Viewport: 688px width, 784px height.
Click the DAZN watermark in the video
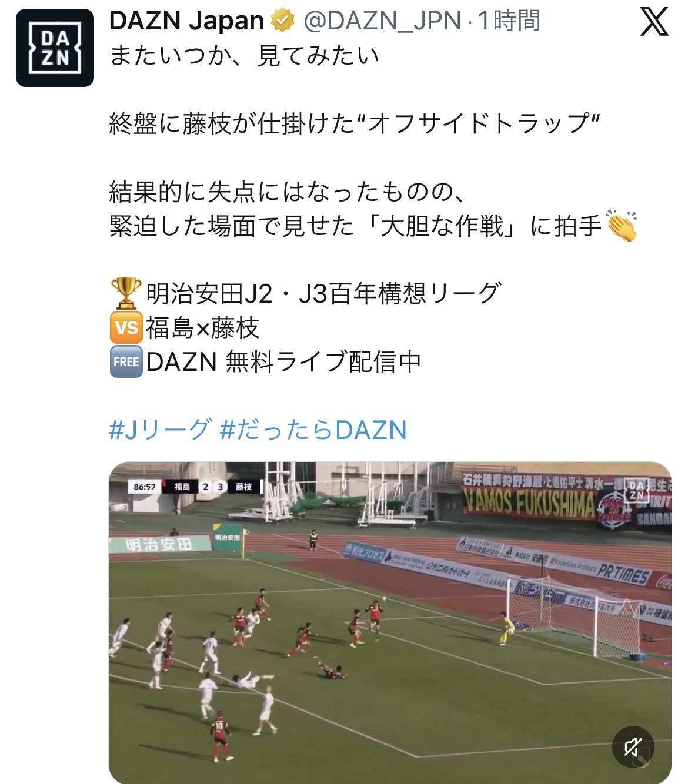click(636, 491)
